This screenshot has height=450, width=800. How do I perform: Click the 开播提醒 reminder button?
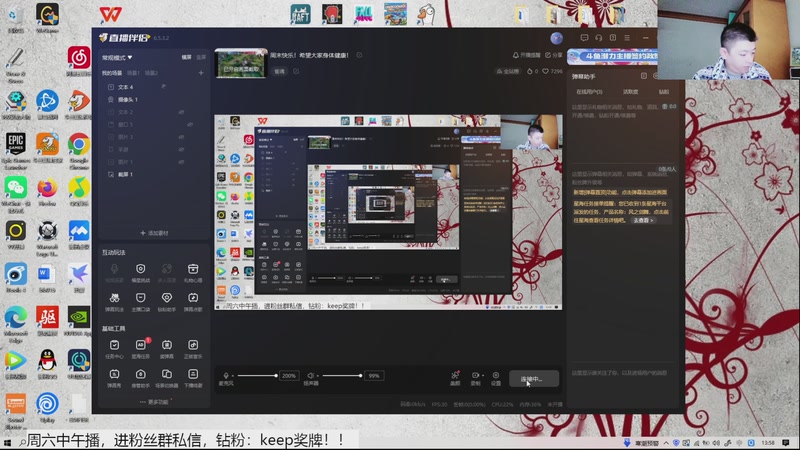click(527, 55)
